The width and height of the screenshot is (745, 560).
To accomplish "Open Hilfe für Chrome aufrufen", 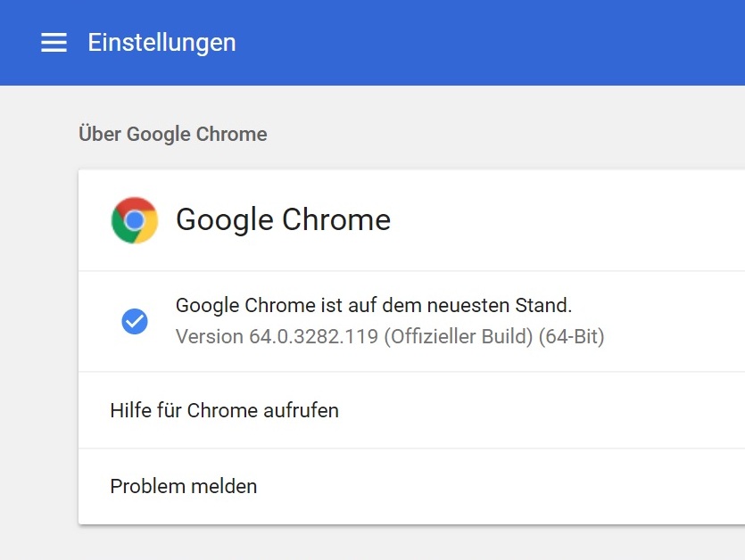I will (x=224, y=410).
